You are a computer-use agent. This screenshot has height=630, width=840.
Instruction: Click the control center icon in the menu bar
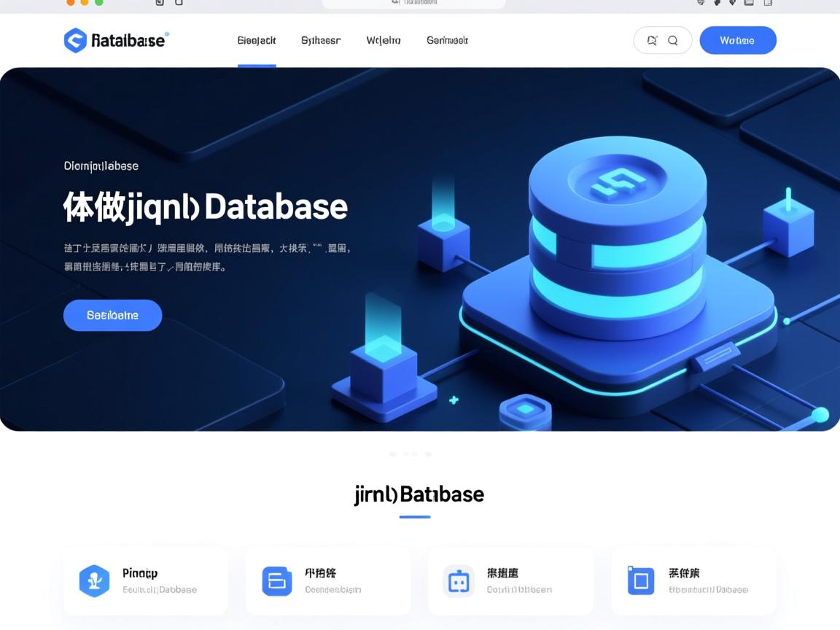(767, 3)
